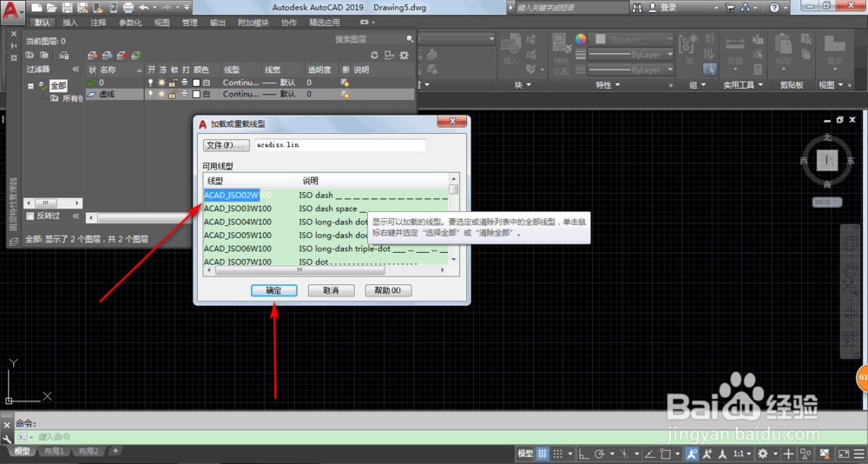Toggle the On bulb for layer 虚线
868x464 pixels.
coord(151,94)
